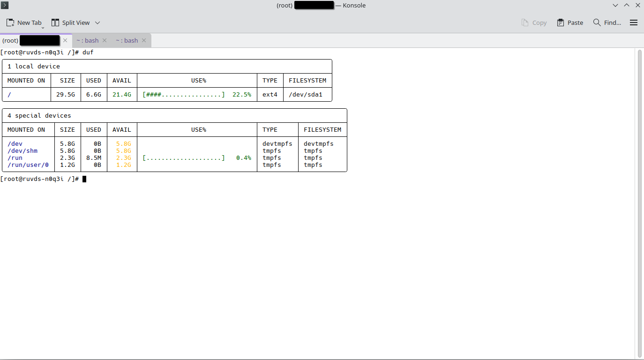The image size is (644, 360).
Task: Click the Split View button
Action: pos(70,22)
